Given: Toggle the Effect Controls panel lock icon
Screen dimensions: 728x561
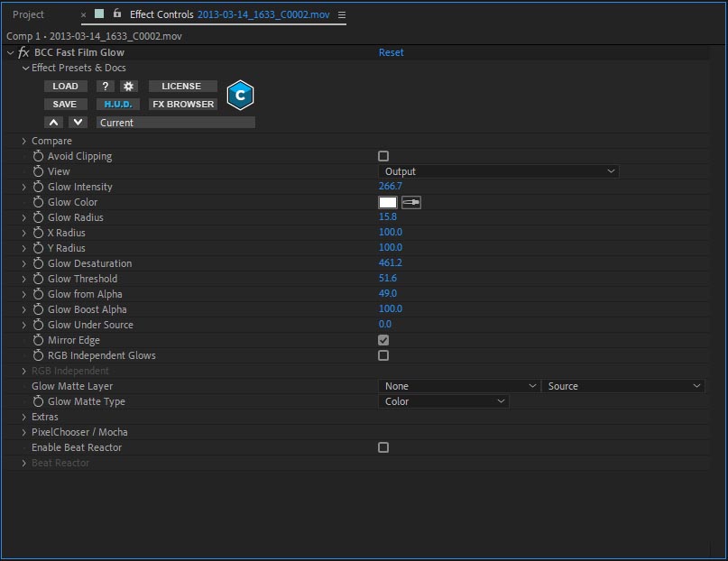Looking at the screenshot, I should pyautogui.click(x=117, y=14).
